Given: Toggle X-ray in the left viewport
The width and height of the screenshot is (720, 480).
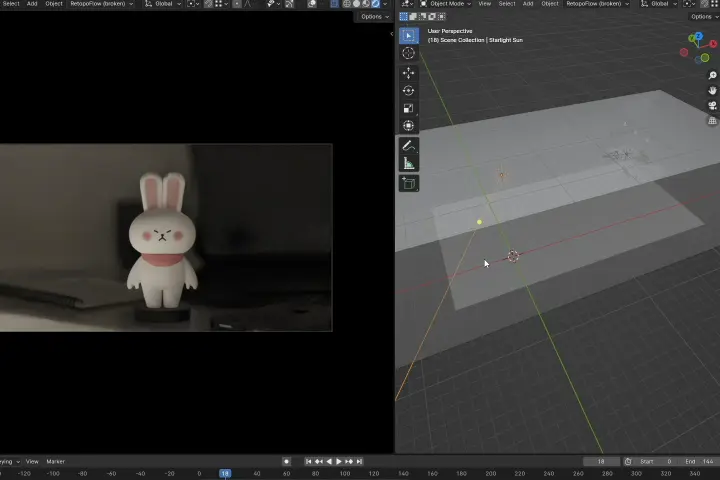Looking at the screenshot, I should click(334, 4).
